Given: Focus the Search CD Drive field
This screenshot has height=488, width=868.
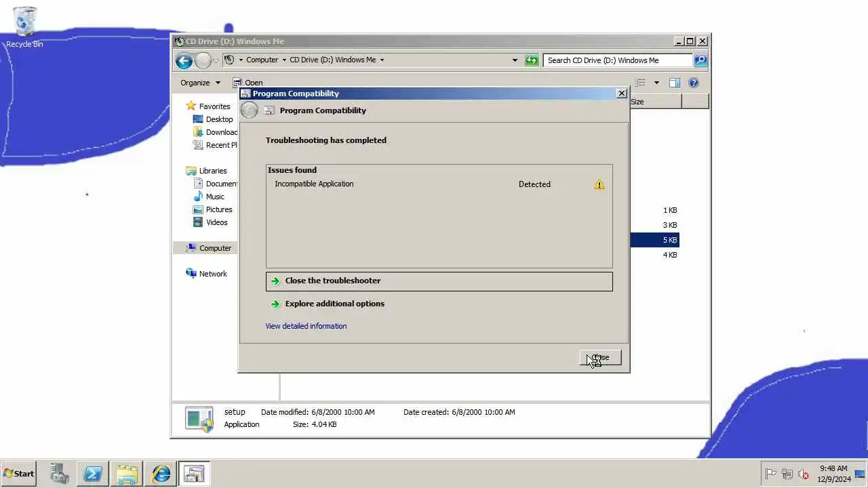Looking at the screenshot, I should pos(618,60).
